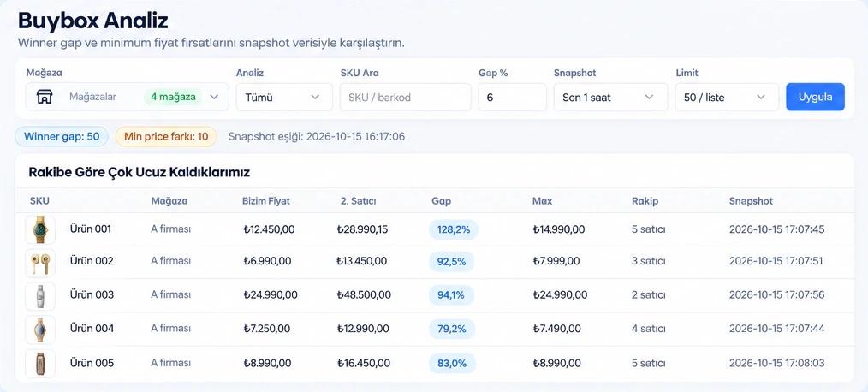Click snapshot time 2026-10-15 17:08:03
Image resolution: width=868 pixels, height=392 pixels.
point(776,363)
